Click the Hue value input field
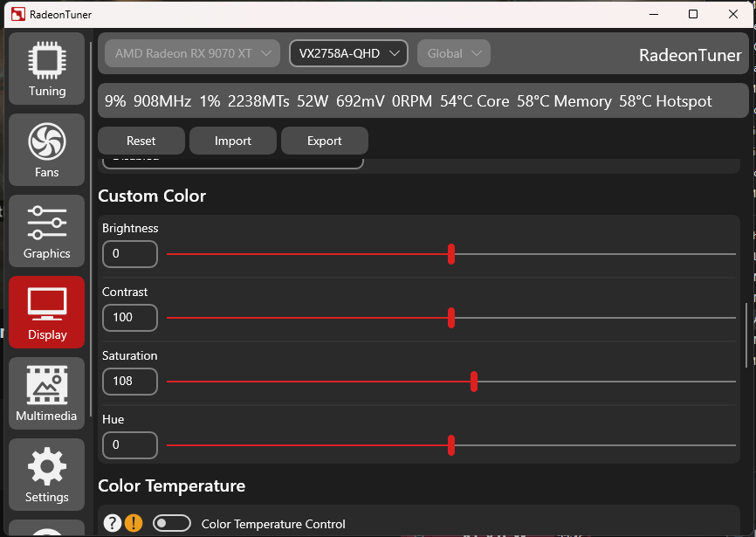The image size is (756, 537). coord(130,445)
